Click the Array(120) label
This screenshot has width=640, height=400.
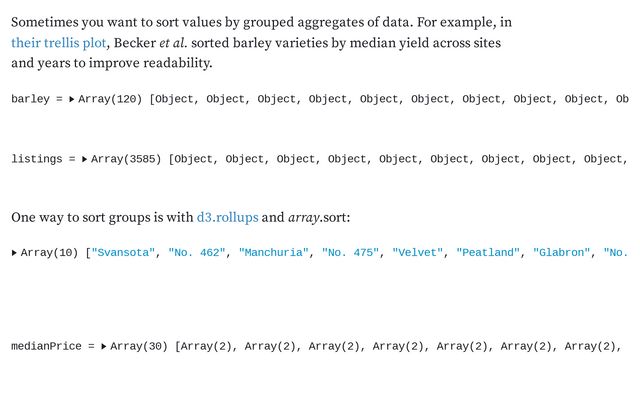coord(110,99)
